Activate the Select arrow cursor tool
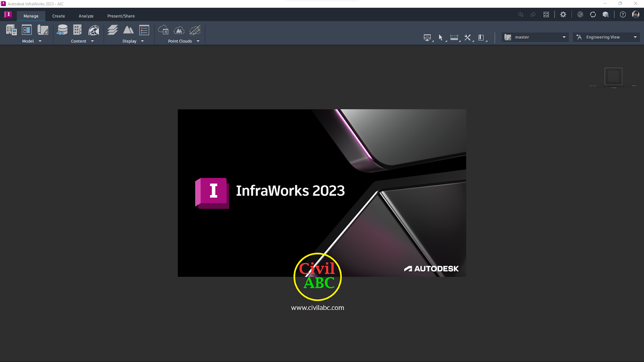Screen dimensions: 644x362 point(441,37)
